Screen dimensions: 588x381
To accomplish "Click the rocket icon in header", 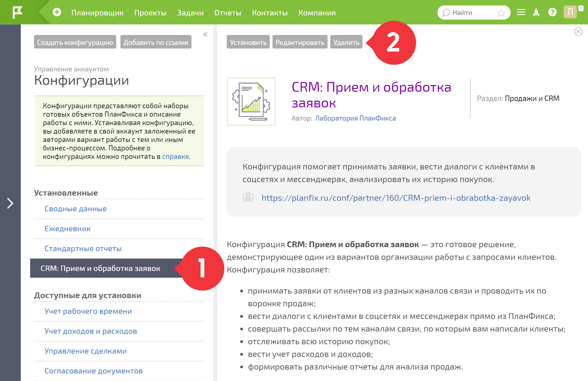I will tap(536, 12).
